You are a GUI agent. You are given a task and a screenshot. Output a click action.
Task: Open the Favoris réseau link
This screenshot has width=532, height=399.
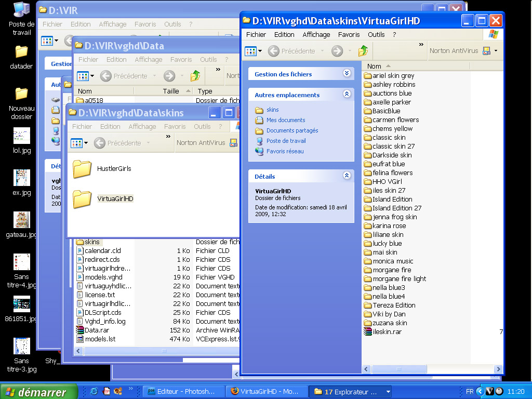click(x=285, y=151)
